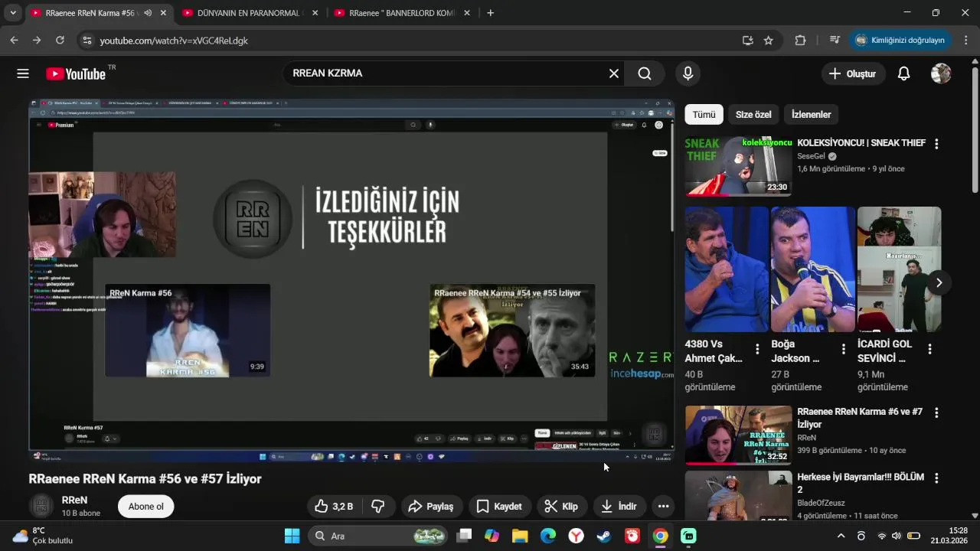Run search with the magnifier button
Image resolution: width=980 pixels, height=551 pixels.
pos(645,73)
